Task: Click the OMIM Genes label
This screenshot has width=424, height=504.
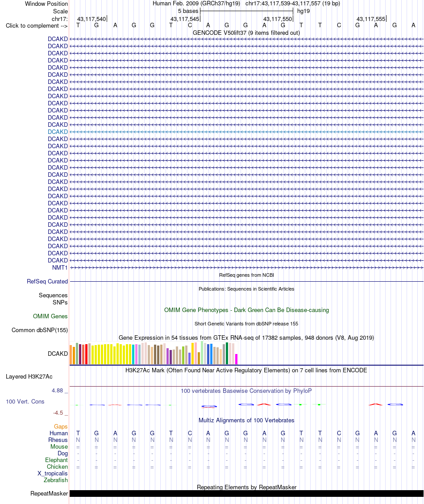Action: tap(50, 317)
